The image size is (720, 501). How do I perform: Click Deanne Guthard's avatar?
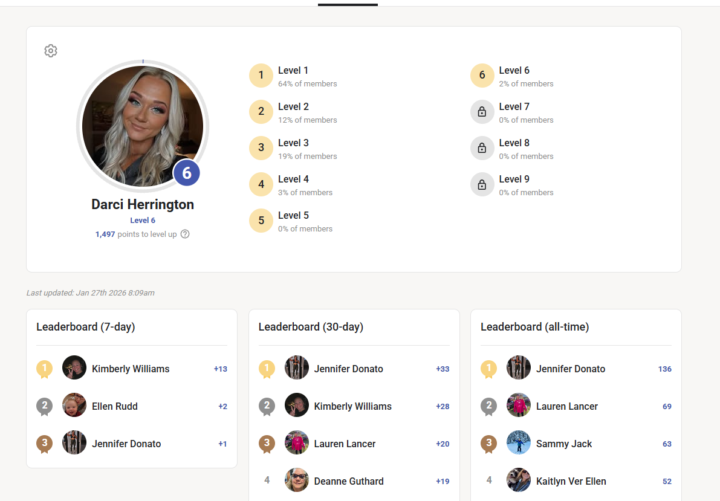[x=297, y=480]
